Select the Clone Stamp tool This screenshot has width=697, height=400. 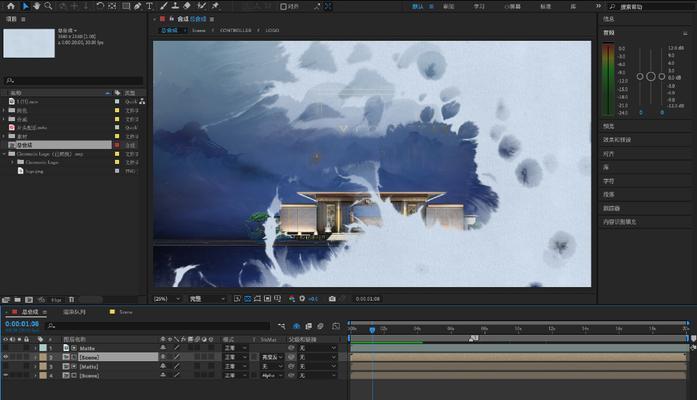pyautogui.click(x=175, y=6)
